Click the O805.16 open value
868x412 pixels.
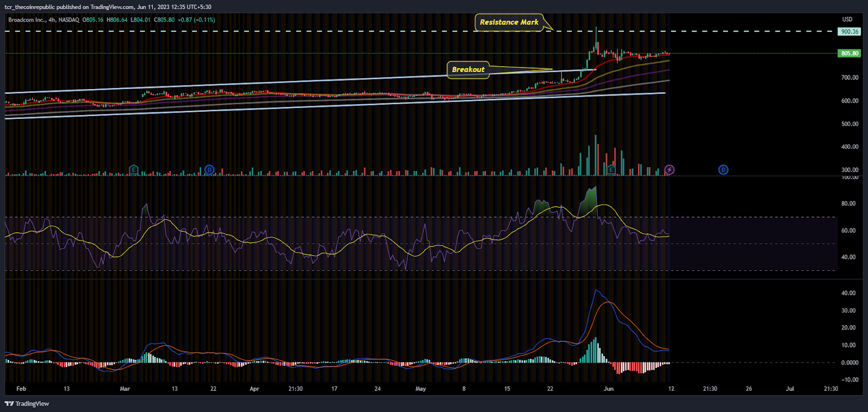(93, 20)
